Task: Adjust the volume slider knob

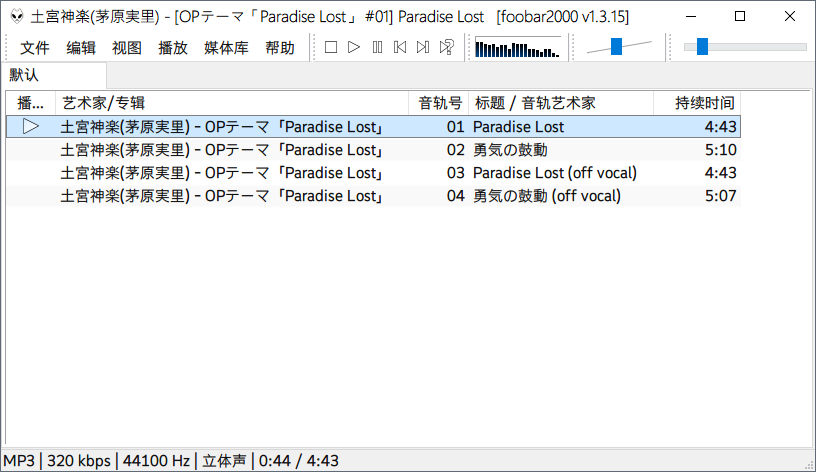Action: point(616,46)
